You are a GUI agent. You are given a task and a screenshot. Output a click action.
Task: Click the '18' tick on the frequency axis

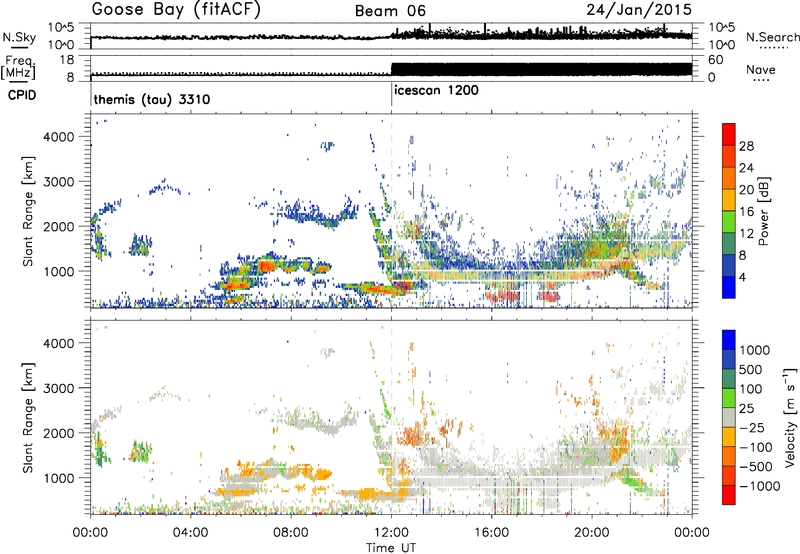tap(68, 60)
